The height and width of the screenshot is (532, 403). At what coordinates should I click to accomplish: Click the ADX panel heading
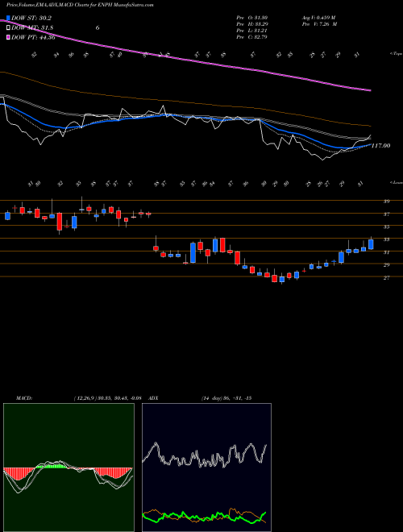point(154,398)
